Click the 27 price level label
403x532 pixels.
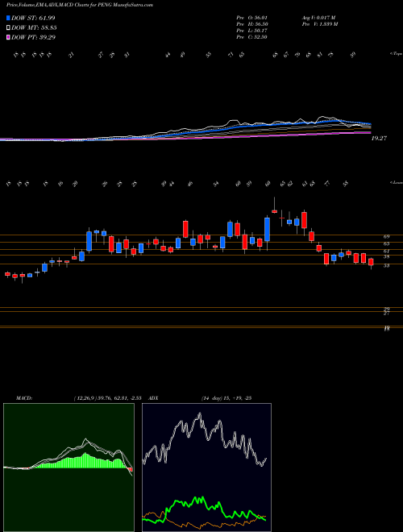pos(386,314)
